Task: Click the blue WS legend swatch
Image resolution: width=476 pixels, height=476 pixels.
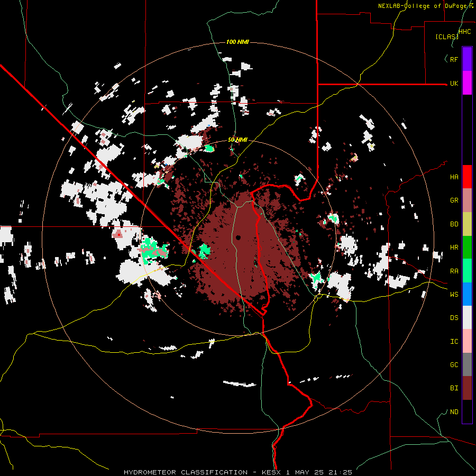Action: click(x=467, y=294)
